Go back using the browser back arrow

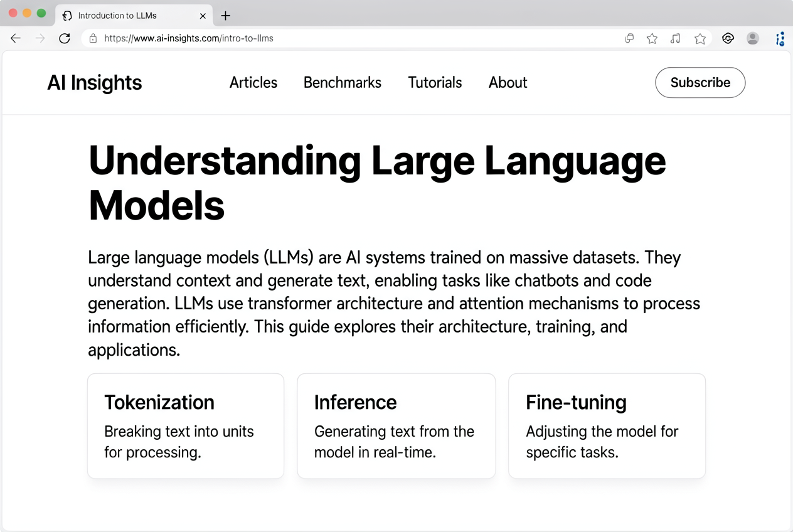point(16,38)
